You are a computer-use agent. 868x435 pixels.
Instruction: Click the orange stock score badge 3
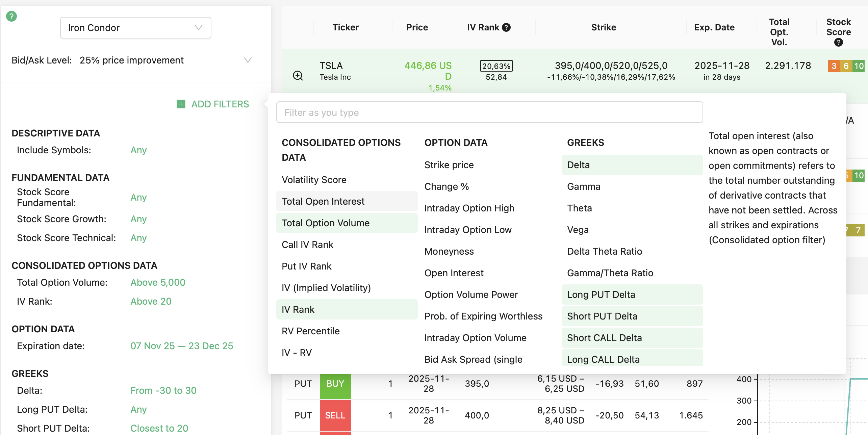coord(834,66)
